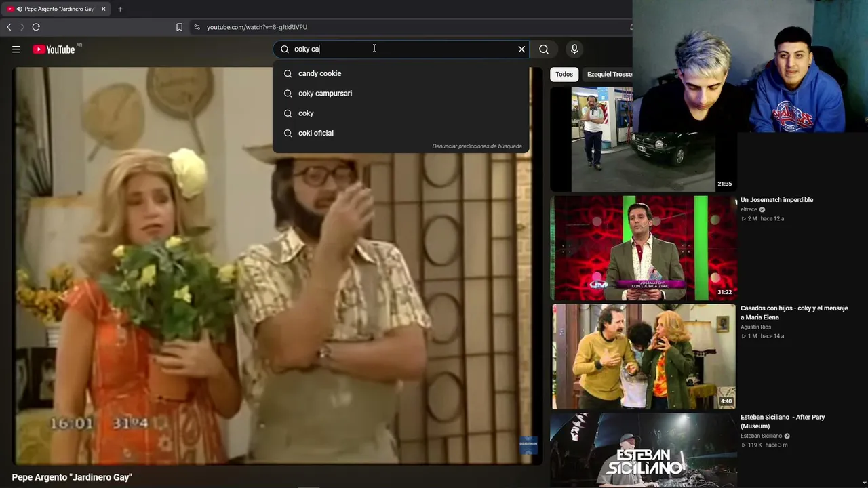Open site information icon beside the URL
This screenshot has height=488, width=868.
pos(197,27)
